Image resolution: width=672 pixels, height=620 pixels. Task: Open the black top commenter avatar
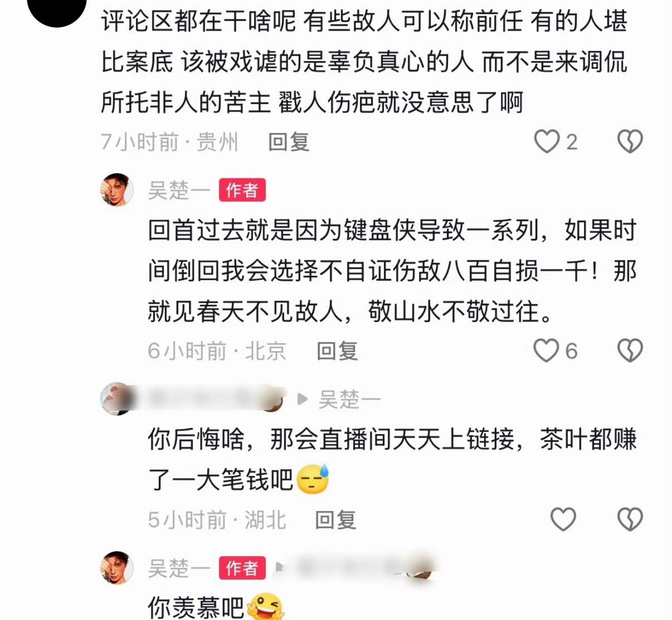coord(57,10)
